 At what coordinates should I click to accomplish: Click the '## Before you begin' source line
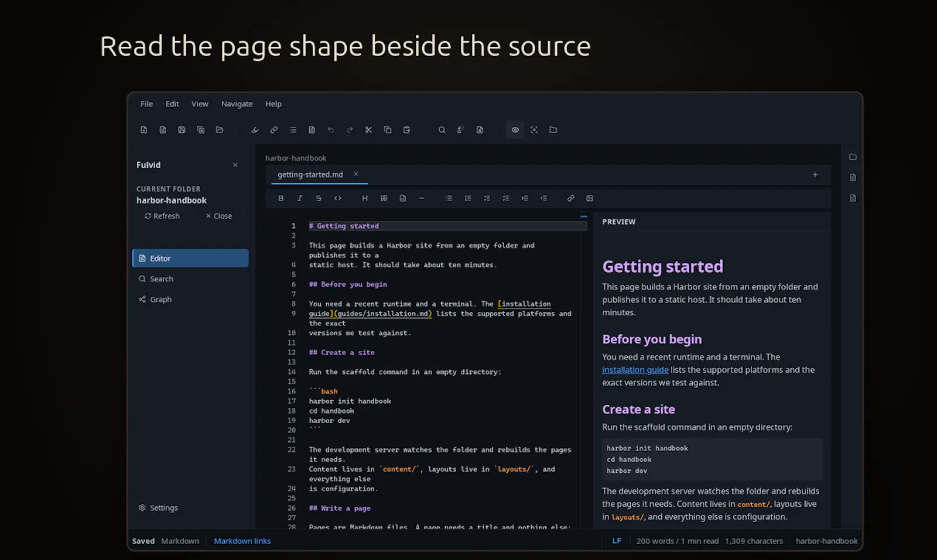pyautogui.click(x=348, y=284)
